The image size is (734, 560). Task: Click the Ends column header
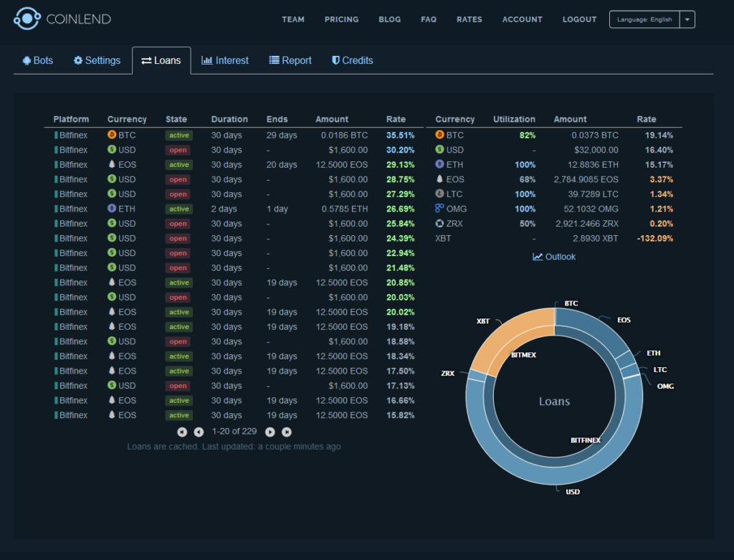[277, 120]
